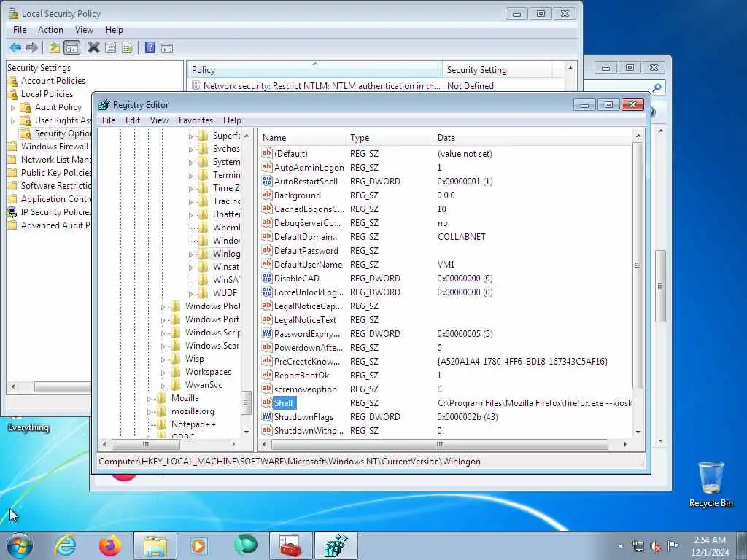The width and height of the screenshot is (747, 560).
Task: Expand the Windows Photo Viewer key
Action: point(163,307)
